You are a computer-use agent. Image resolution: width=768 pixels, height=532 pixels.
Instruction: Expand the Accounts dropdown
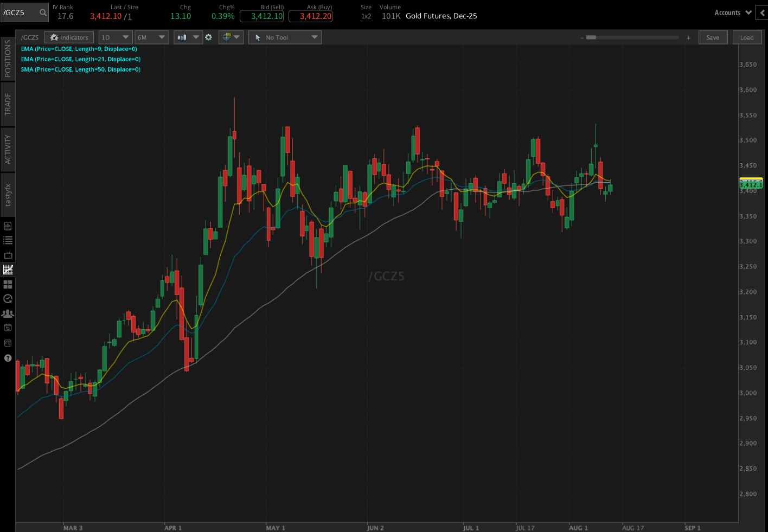pos(733,12)
